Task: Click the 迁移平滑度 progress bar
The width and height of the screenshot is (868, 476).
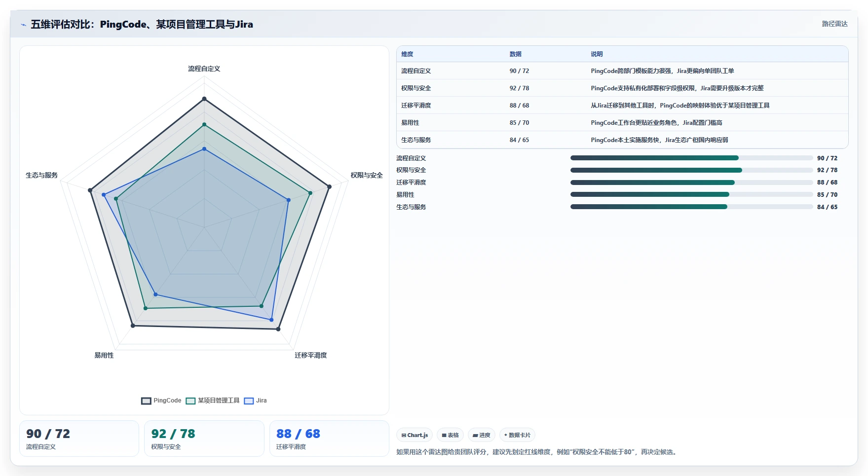Action: point(691,183)
